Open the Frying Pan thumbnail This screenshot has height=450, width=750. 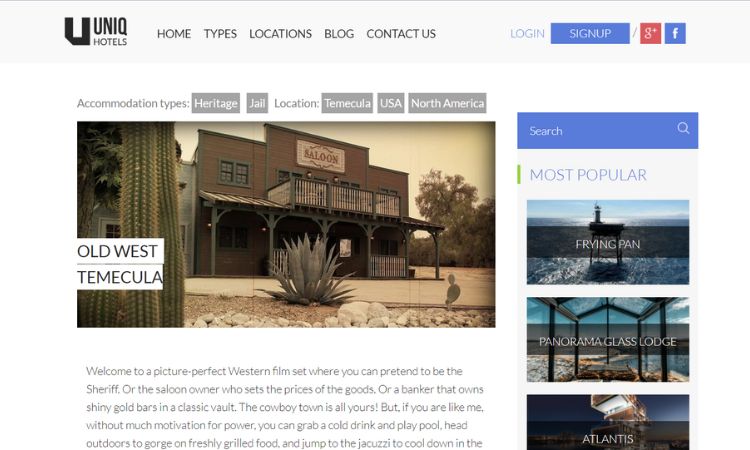tap(608, 242)
